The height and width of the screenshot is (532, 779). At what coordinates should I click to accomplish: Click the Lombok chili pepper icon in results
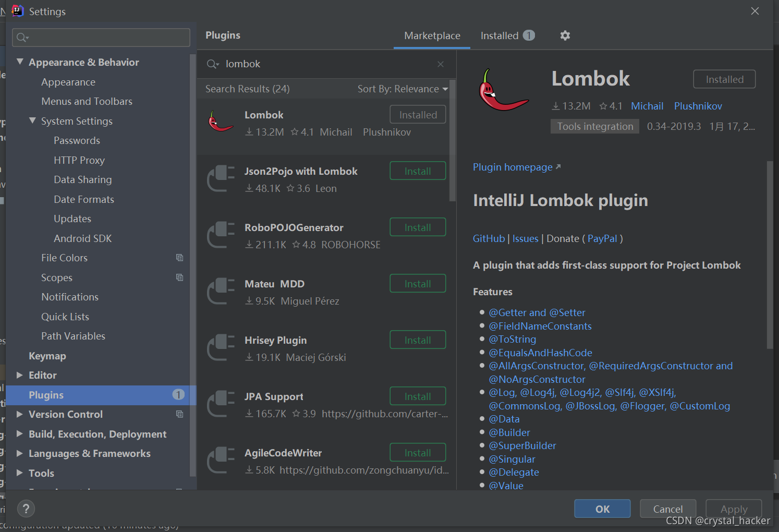click(x=221, y=122)
